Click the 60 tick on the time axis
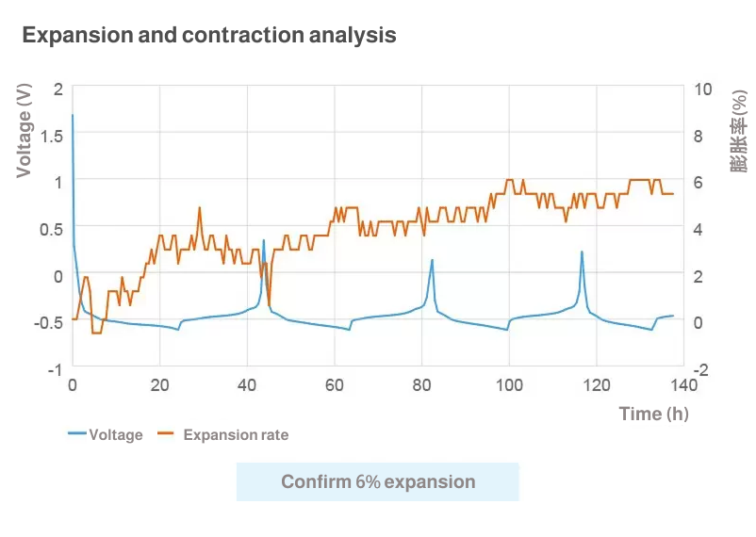 [334, 385]
